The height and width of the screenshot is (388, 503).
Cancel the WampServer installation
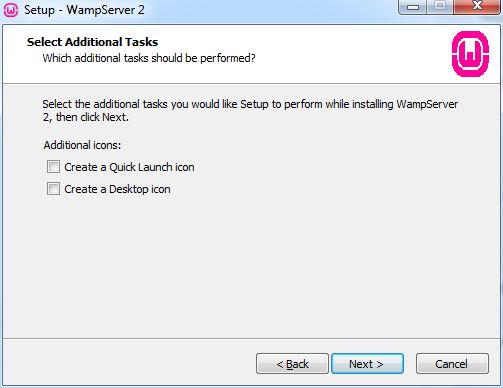452,364
